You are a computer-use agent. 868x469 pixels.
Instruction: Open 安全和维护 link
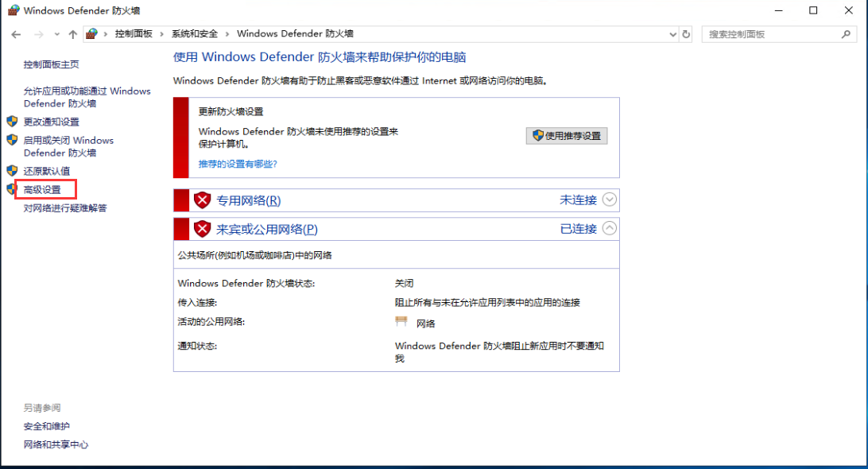click(46, 426)
